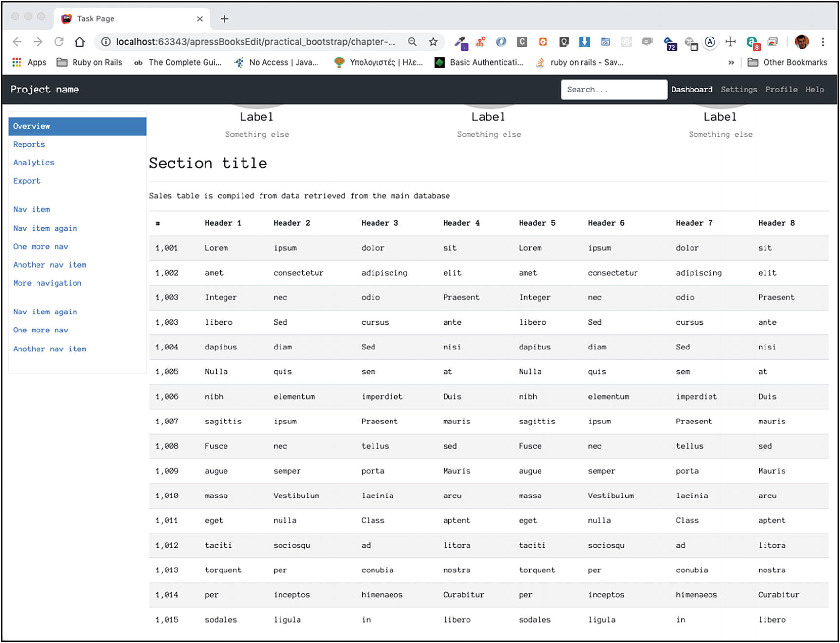The height and width of the screenshot is (643, 840).
Task: Open the Chrome three-dot menu
Action: (x=823, y=42)
